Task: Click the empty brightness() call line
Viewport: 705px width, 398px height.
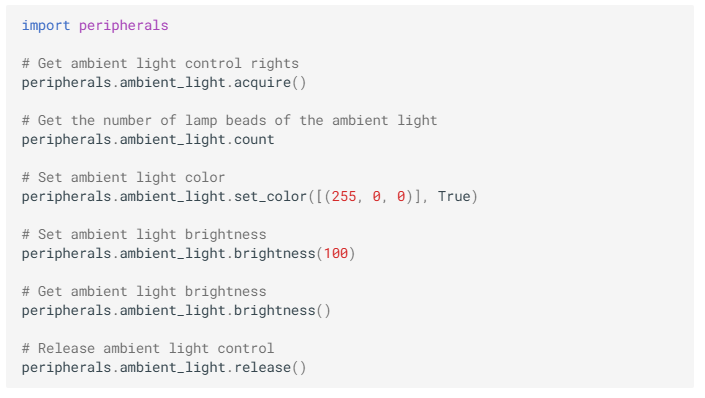Action: 176,311
